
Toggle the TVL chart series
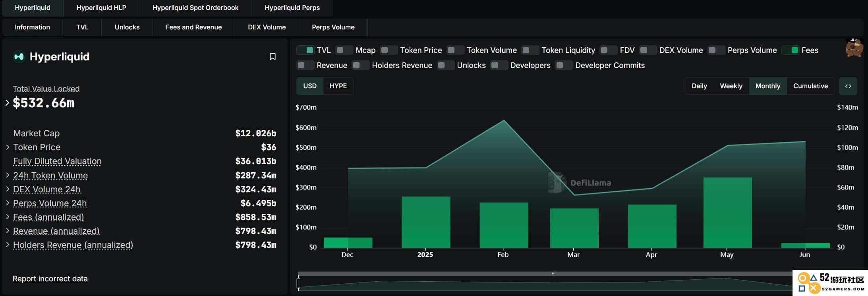(x=305, y=50)
